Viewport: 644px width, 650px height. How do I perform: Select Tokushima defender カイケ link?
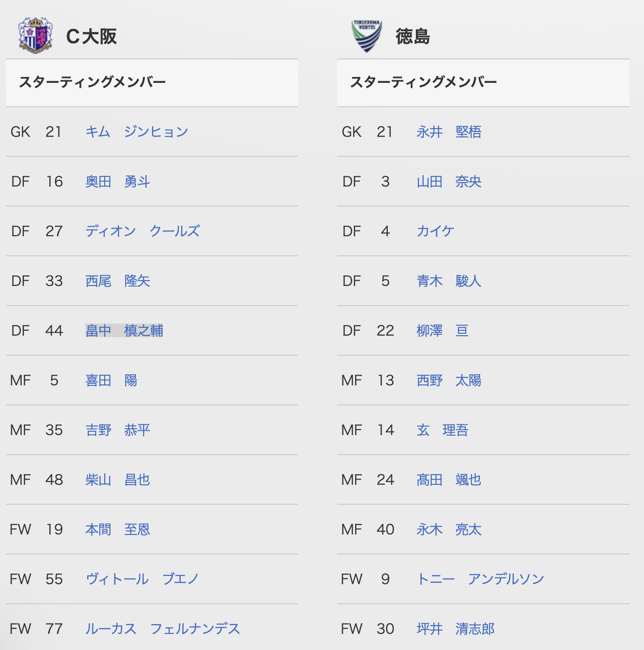[x=436, y=231]
